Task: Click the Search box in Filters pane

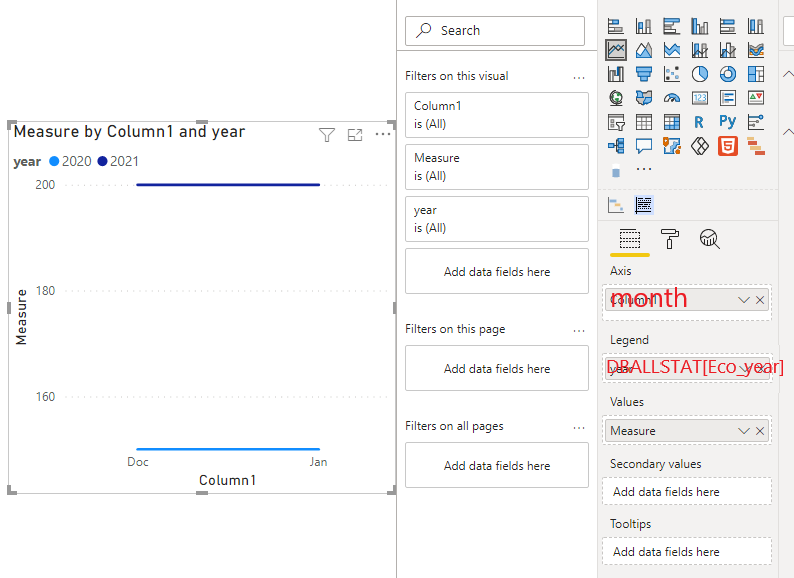Action: [495, 31]
